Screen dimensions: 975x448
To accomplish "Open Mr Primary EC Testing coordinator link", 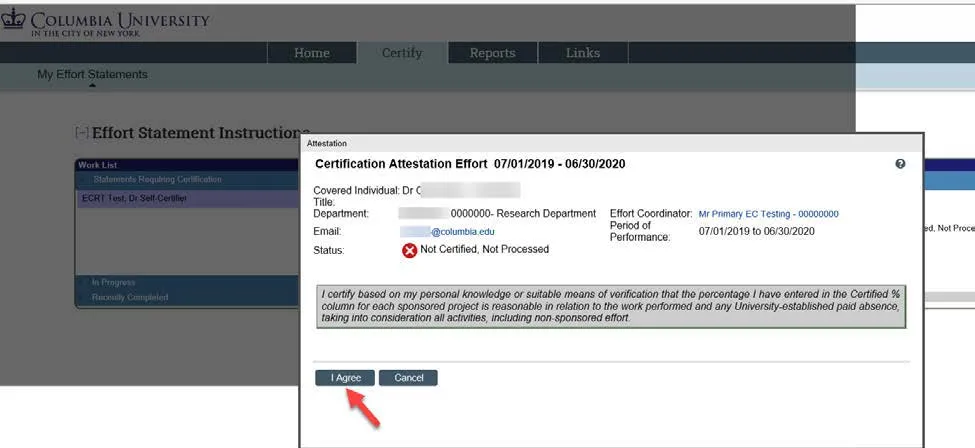I will pos(769,214).
